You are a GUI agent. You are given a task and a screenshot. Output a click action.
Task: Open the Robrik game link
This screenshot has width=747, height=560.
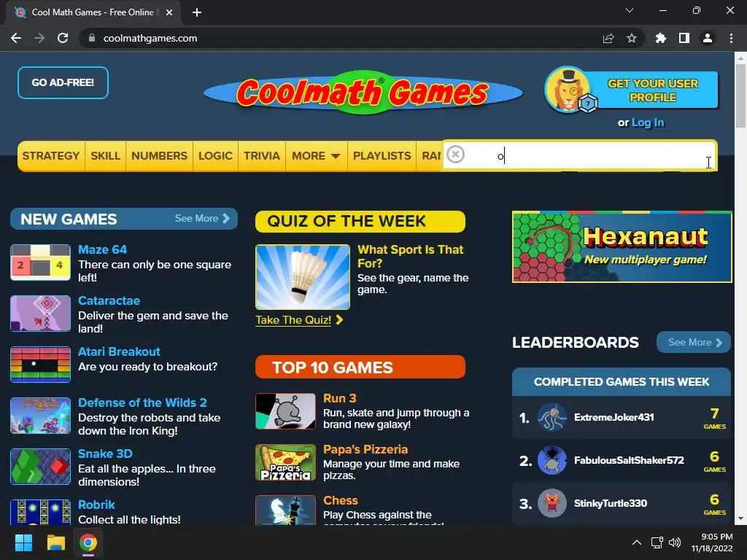point(96,505)
